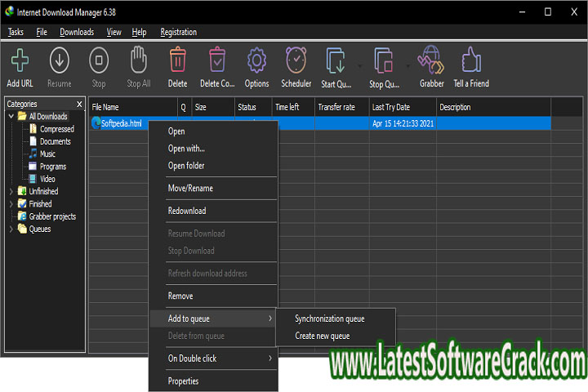Open the Registration menu
The image size is (588, 392).
point(179,32)
